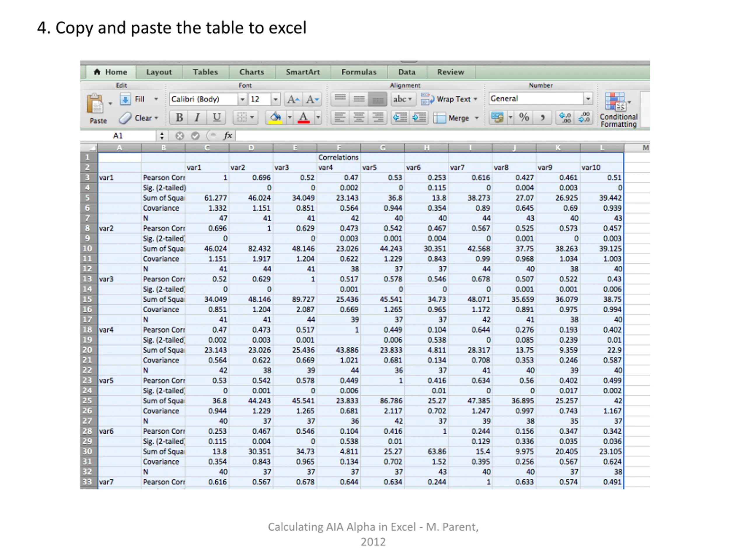Viewport: 747px width, 560px height.
Task: Apply the red font color A
Action: 303,118
